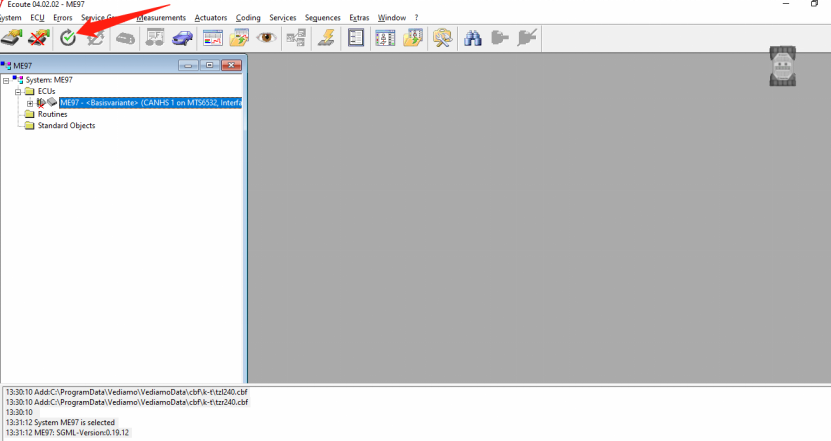Image resolution: width=831 pixels, height=441 pixels.
Task: Click the wrench tools toolbar icon
Action: click(x=443, y=38)
